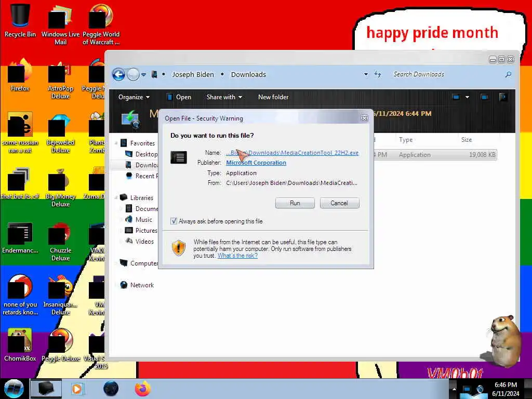Click the Explorer Back arrow button

(119, 74)
